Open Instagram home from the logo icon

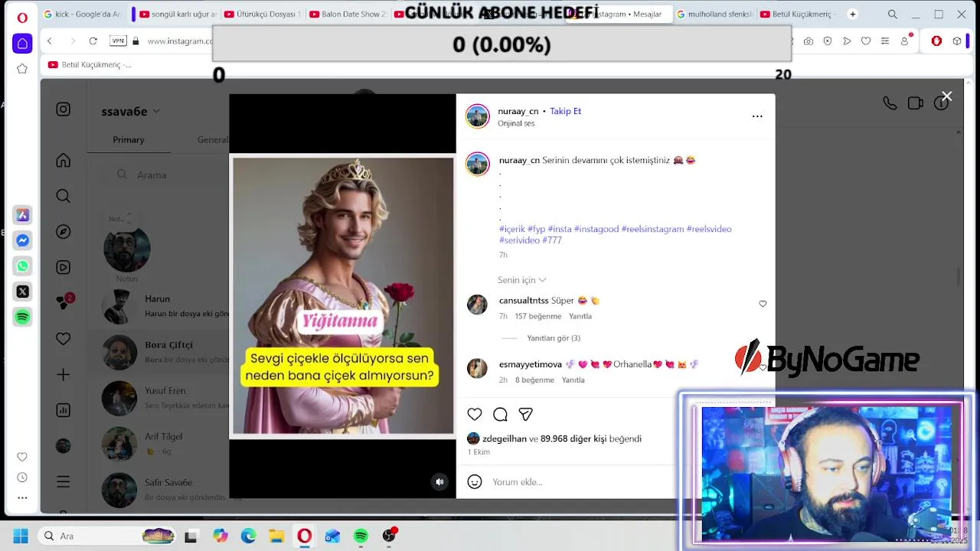64,109
